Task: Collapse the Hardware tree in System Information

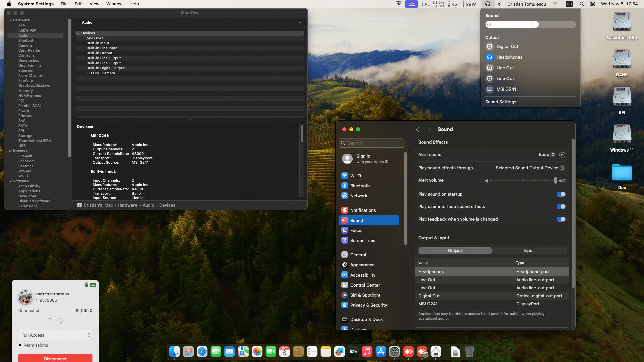Action: tap(10, 20)
